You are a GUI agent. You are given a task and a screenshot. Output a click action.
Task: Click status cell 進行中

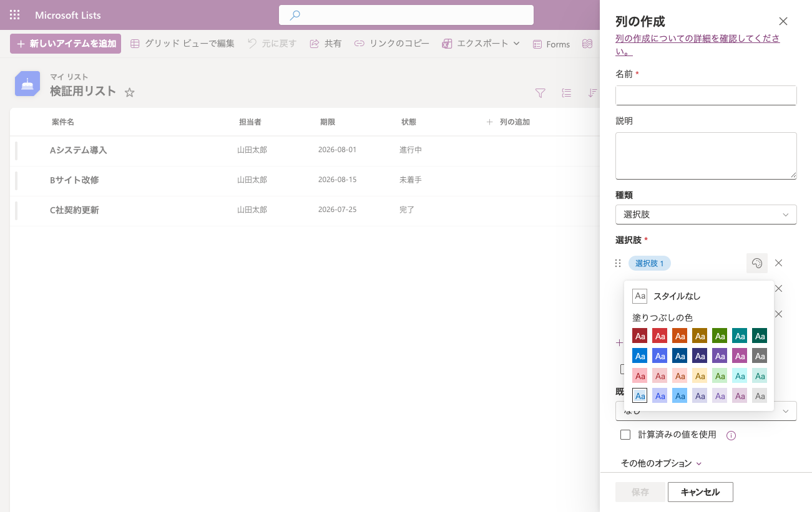point(411,150)
